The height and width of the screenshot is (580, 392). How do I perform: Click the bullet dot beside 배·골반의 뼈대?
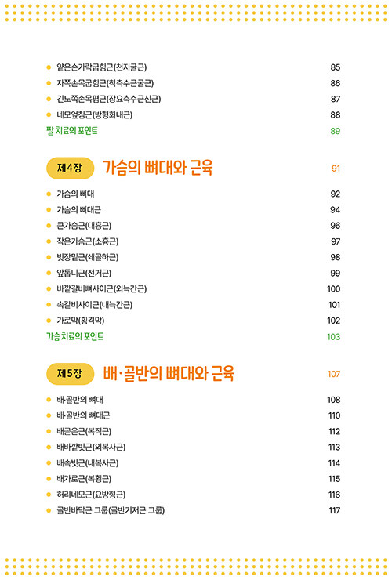tap(49, 400)
